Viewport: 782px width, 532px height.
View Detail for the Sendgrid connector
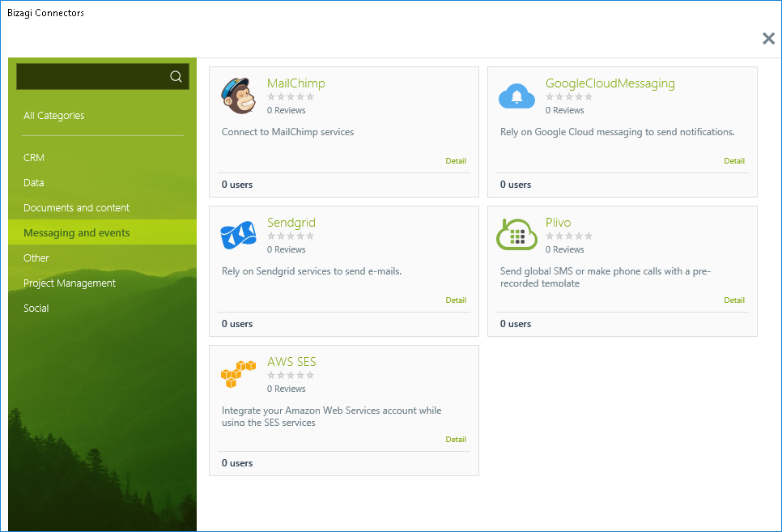[456, 300]
